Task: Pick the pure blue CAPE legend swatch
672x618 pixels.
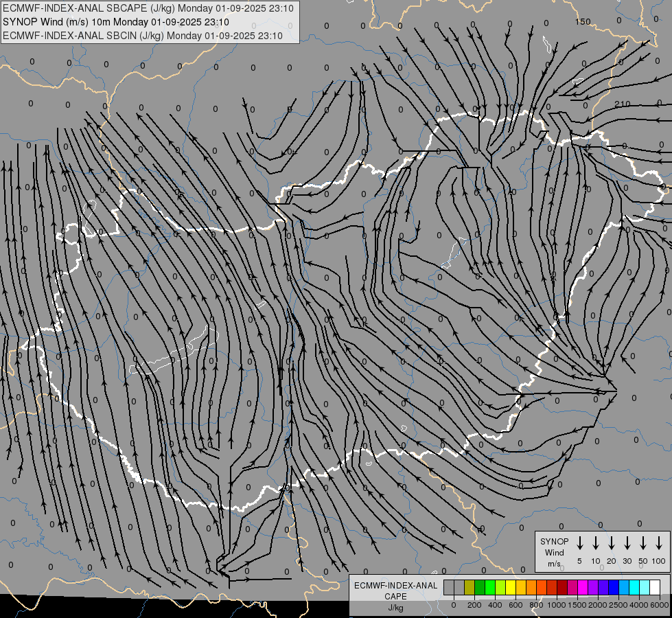Action: [614, 588]
